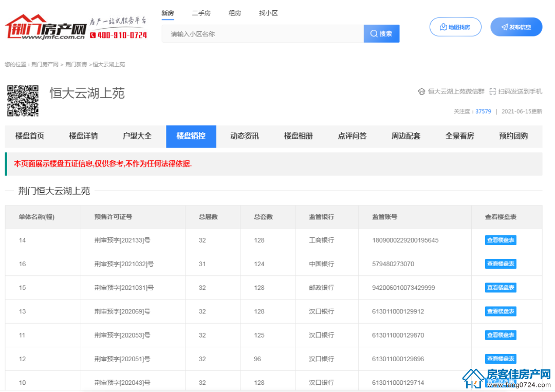Click account number 1809000229200195645
555x392 pixels.
click(405, 240)
